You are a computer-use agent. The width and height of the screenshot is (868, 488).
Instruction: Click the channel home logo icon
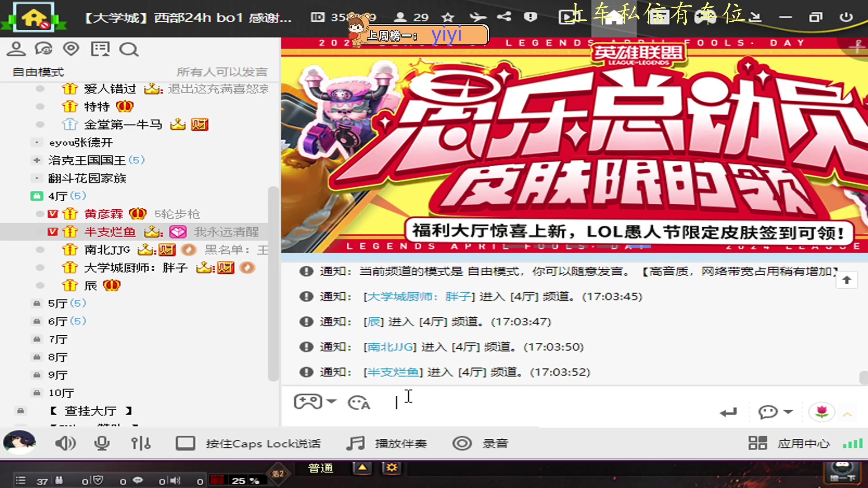[34, 17]
